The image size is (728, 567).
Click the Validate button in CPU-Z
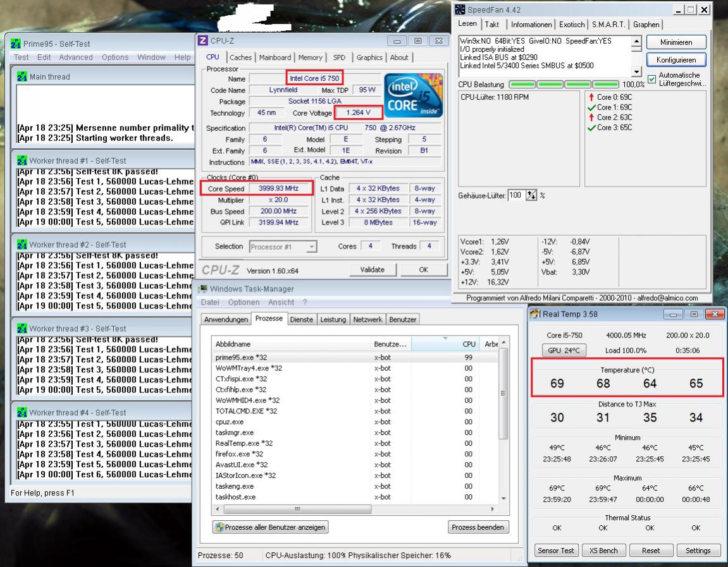click(373, 269)
